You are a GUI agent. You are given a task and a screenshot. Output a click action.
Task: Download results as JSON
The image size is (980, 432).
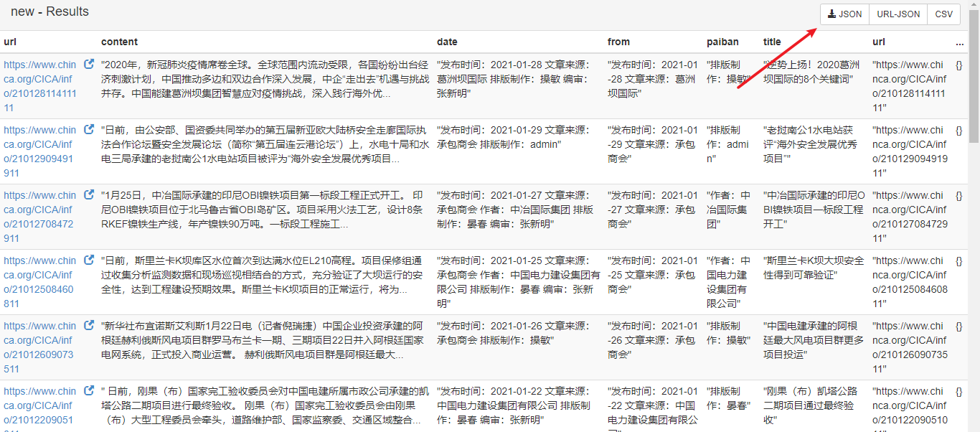[x=844, y=14]
